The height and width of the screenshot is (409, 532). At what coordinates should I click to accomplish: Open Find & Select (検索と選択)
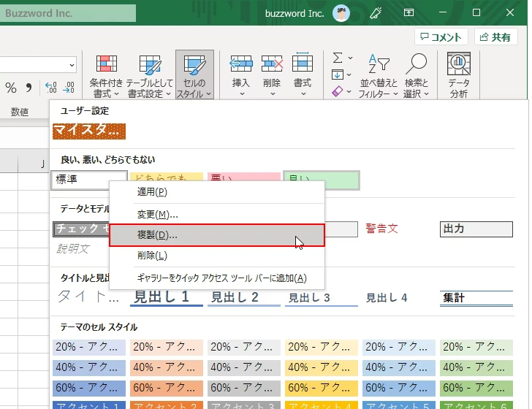pyautogui.click(x=416, y=75)
